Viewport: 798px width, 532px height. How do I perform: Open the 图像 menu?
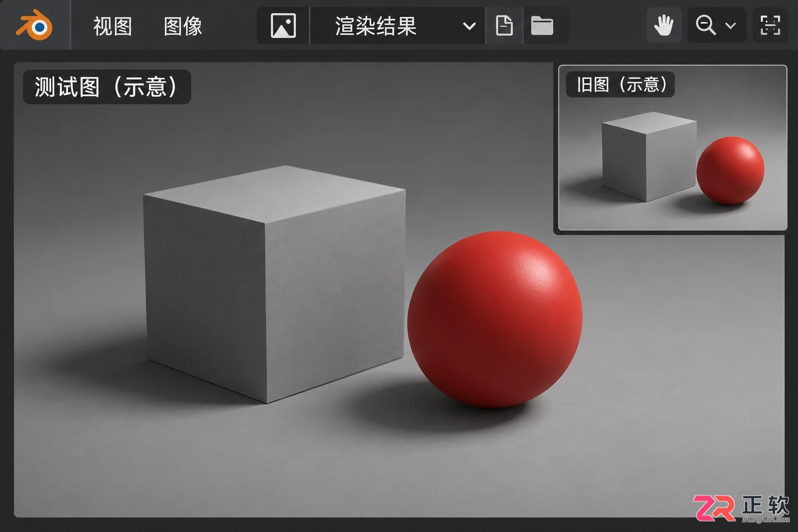[183, 26]
